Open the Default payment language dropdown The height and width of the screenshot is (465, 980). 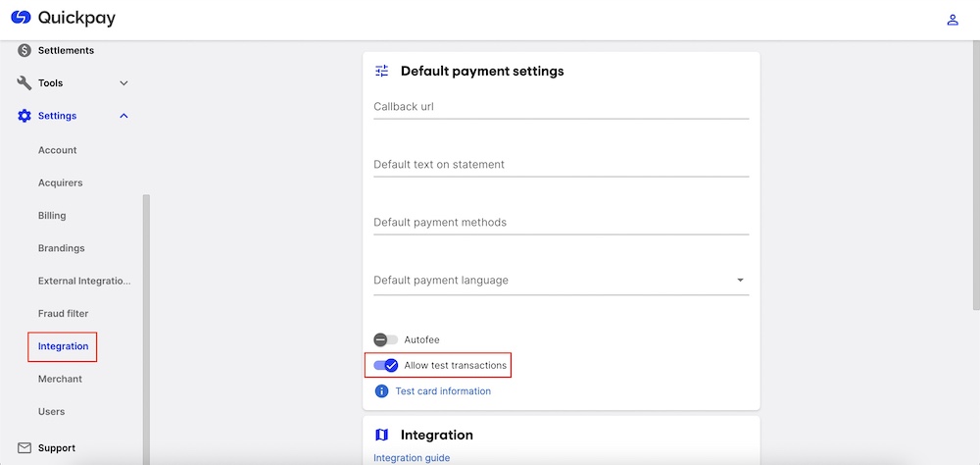(740, 281)
